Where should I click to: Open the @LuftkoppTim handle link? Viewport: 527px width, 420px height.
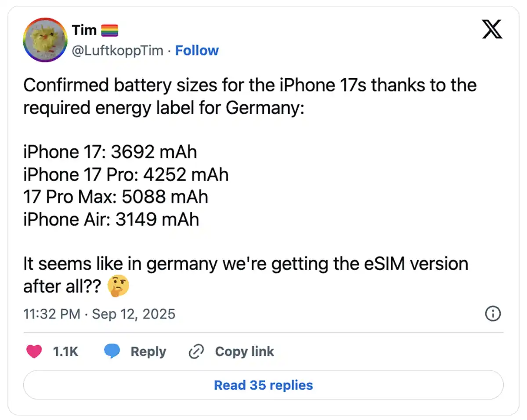tap(117, 51)
